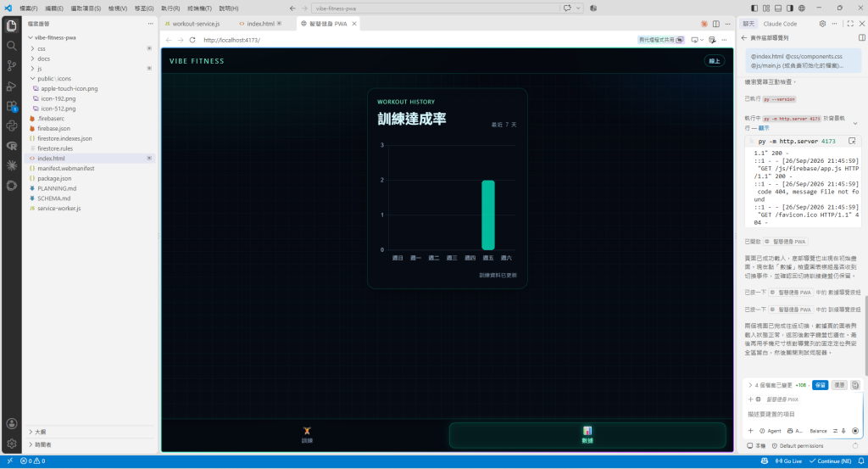868x469 pixels.
Task: Open the Explorer view in activity bar
Action: (11, 25)
